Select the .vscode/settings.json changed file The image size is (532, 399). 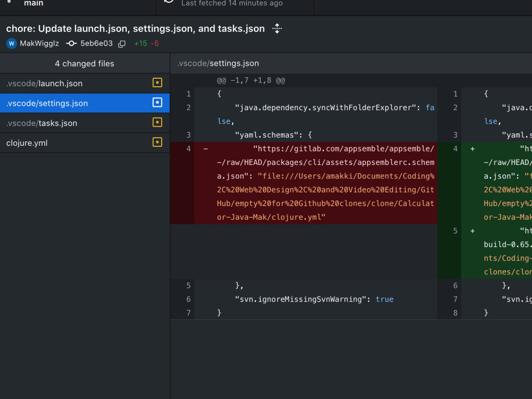click(85, 103)
